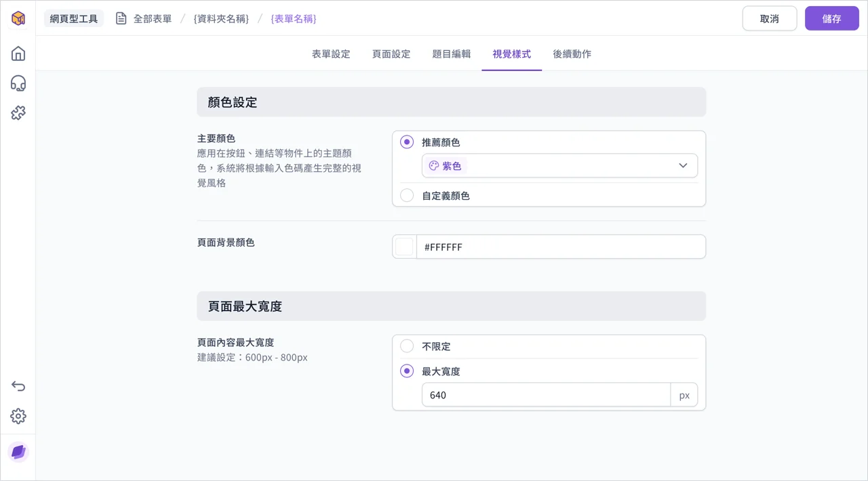The height and width of the screenshot is (481, 868).
Task: Switch to the 頁面設定 tab
Action: point(391,54)
